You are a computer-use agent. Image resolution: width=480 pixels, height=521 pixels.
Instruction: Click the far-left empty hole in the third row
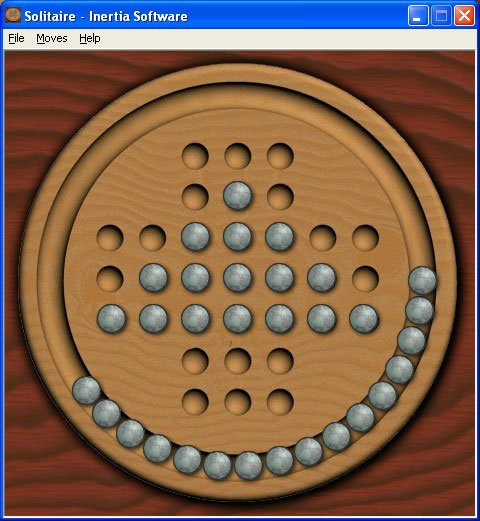coord(110,238)
